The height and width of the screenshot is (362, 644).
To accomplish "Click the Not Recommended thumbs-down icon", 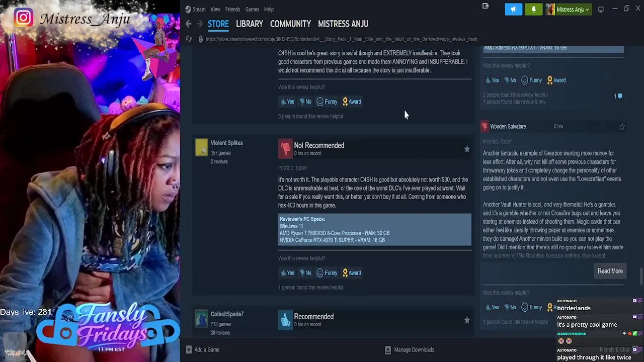I will point(285,149).
